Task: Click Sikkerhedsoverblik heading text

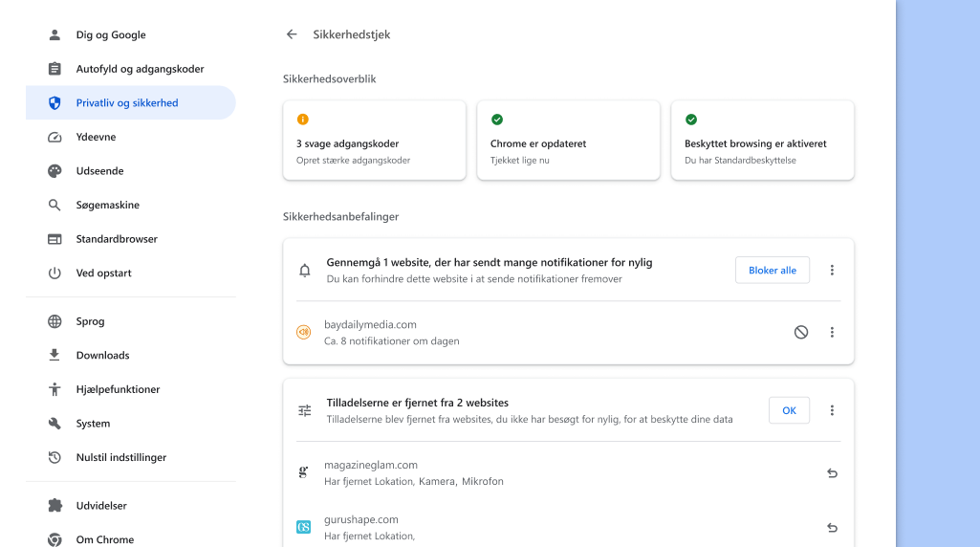Action: 329,78
